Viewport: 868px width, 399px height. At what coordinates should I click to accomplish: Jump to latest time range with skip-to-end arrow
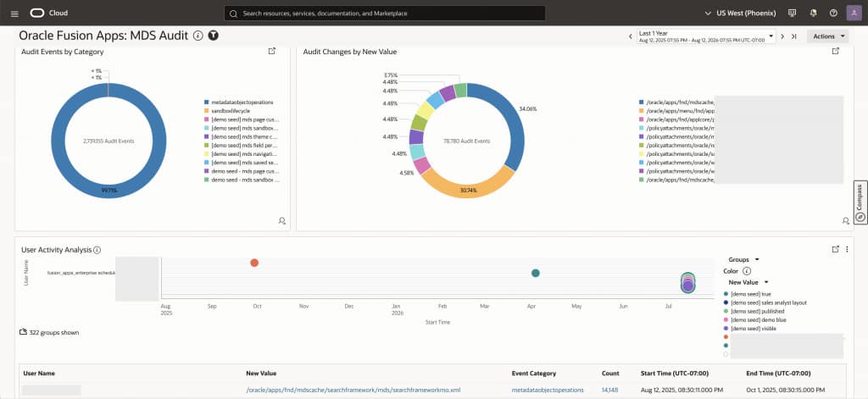(793, 36)
